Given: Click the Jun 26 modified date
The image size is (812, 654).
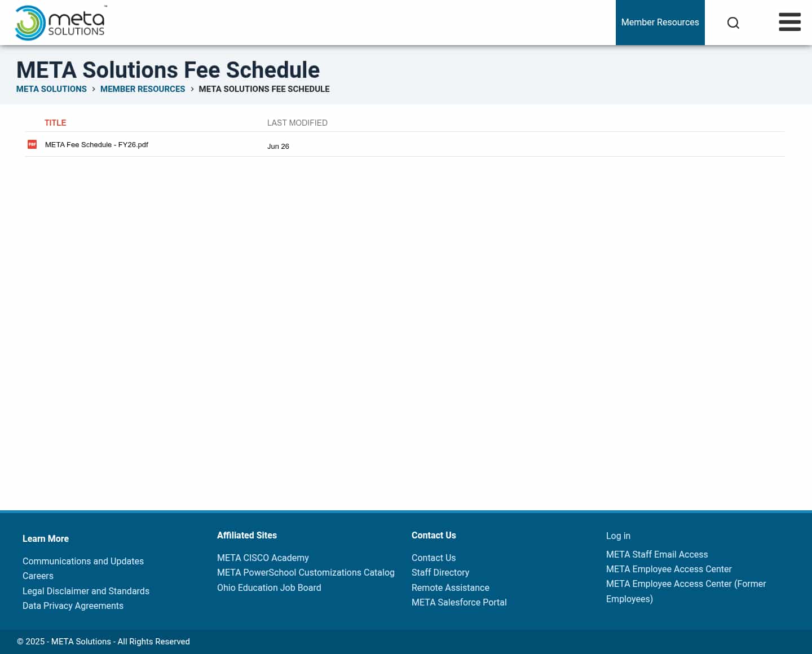Looking at the screenshot, I should (x=278, y=147).
